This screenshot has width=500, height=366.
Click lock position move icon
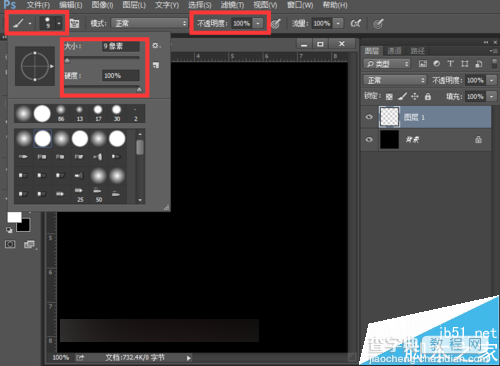point(415,97)
